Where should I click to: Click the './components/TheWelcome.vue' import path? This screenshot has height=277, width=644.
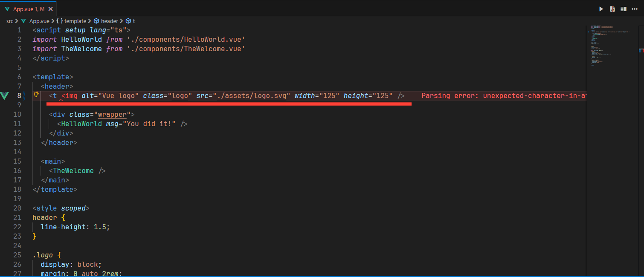[x=186, y=49]
